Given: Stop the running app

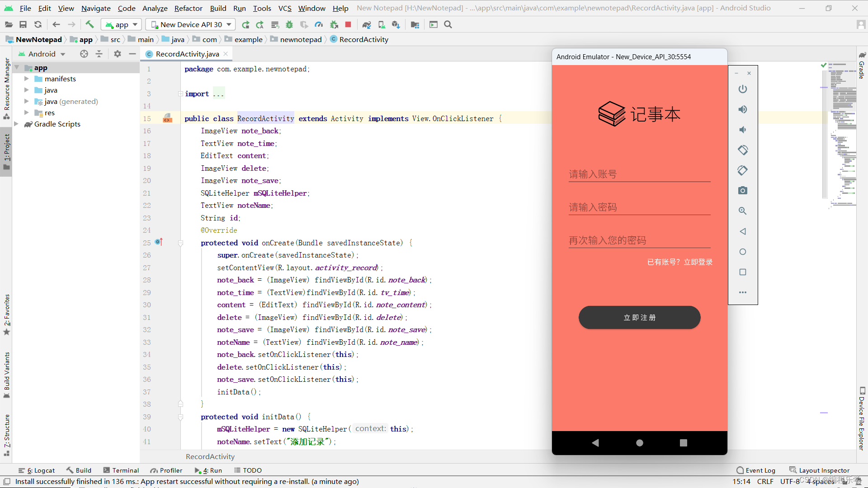Looking at the screenshot, I should [348, 24].
